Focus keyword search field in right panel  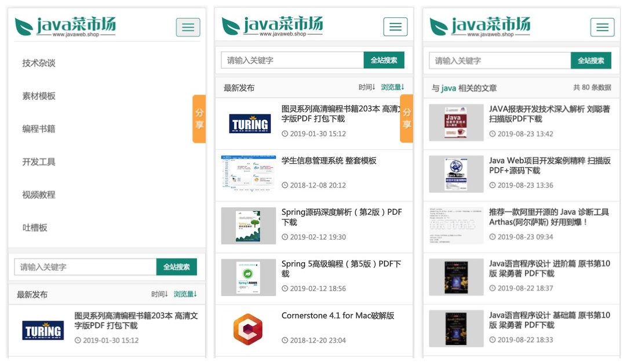[500, 61]
